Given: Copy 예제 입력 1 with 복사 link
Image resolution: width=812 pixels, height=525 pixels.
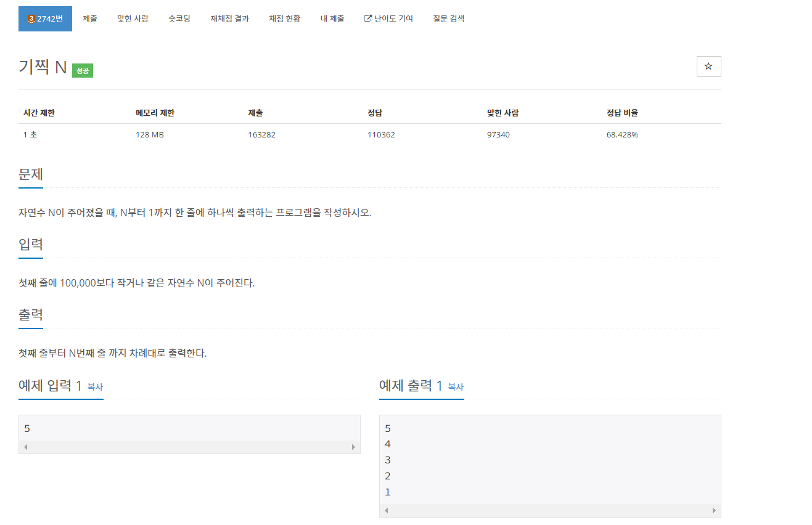Looking at the screenshot, I should [x=95, y=387].
